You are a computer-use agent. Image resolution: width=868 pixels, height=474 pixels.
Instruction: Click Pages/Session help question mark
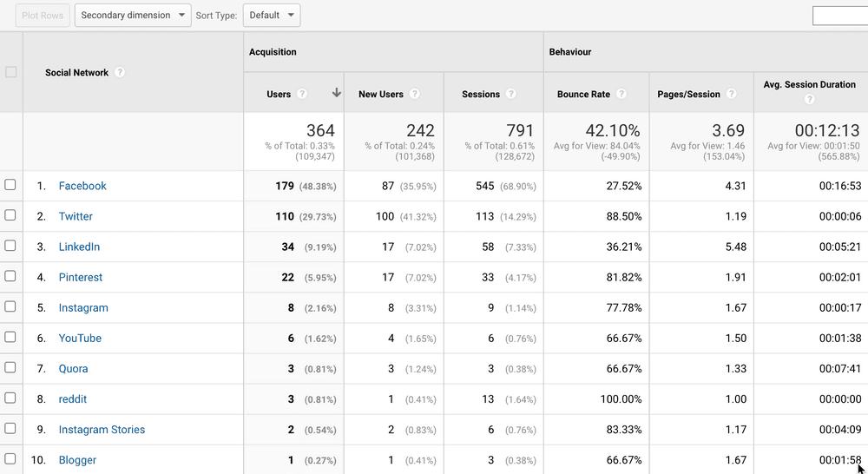coord(732,95)
